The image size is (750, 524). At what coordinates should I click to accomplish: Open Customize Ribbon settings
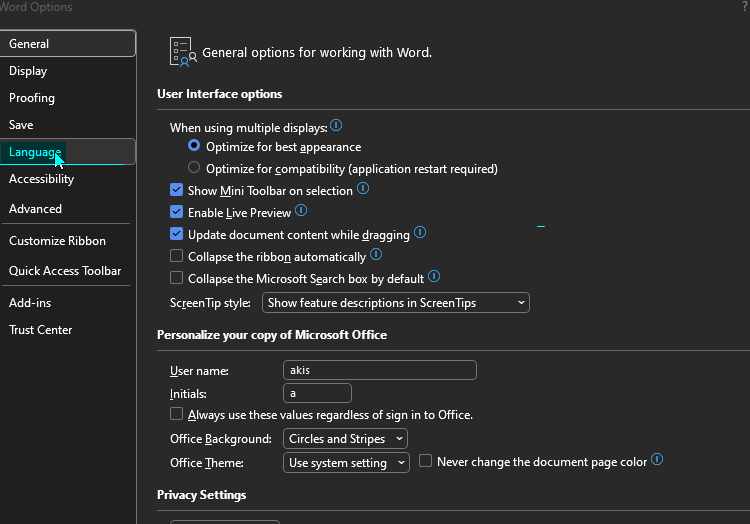click(x=68, y=240)
